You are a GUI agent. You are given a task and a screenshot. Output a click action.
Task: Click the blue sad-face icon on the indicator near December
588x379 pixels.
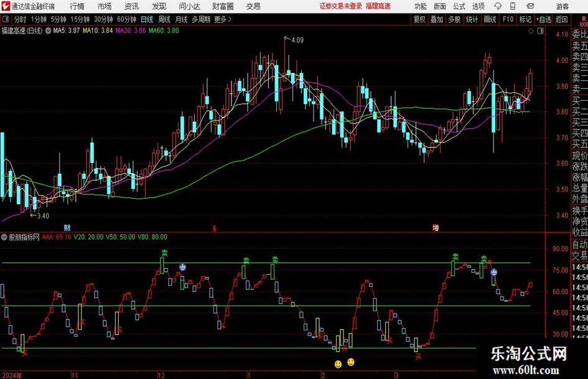tap(182, 267)
